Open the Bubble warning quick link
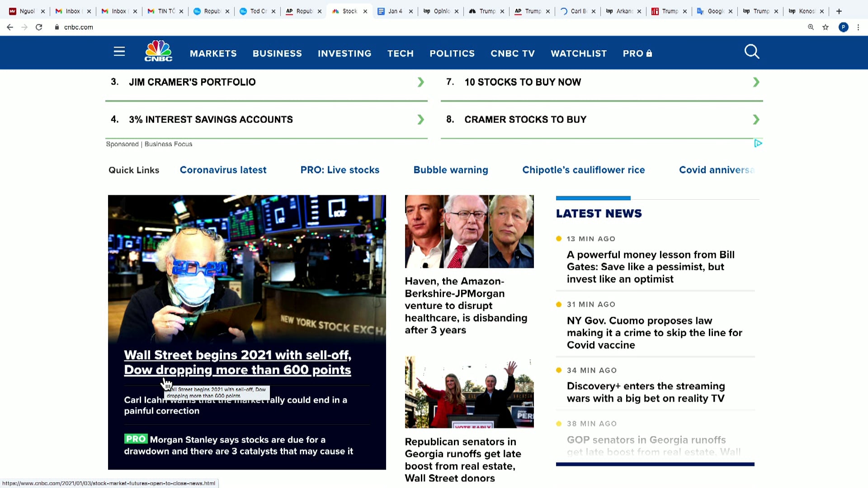Viewport: 868px width, 488px height. click(450, 170)
